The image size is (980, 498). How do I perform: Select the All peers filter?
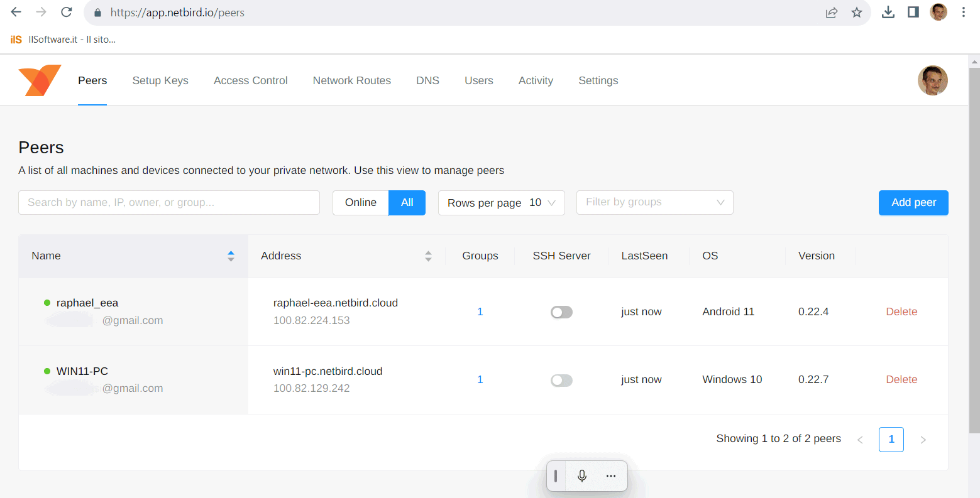point(407,202)
